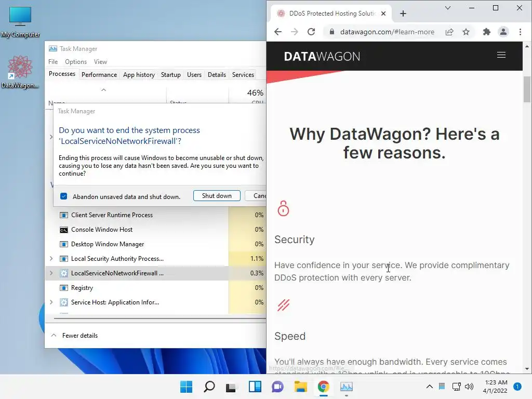Open Task View on taskbar
The image size is (532, 399).
pos(231,387)
